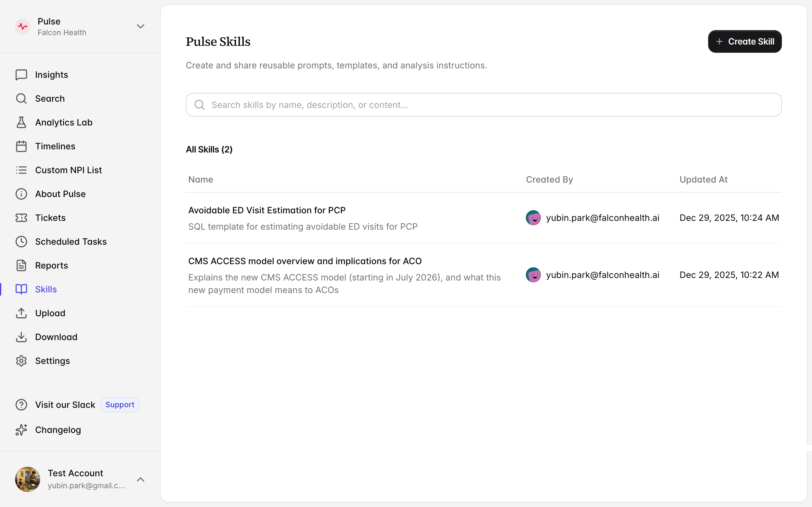The height and width of the screenshot is (507, 812).
Task: Select the Timelines calendar icon
Action: (x=21, y=146)
